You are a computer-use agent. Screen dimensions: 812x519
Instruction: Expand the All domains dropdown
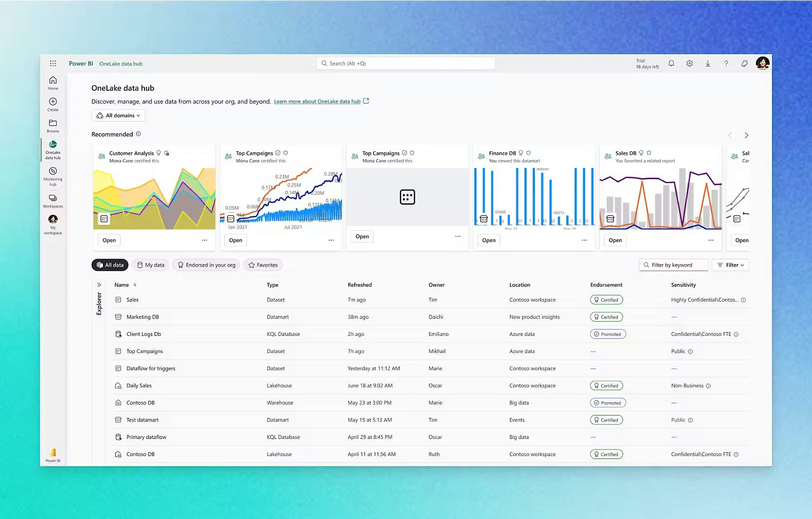click(x=118, y=115)
